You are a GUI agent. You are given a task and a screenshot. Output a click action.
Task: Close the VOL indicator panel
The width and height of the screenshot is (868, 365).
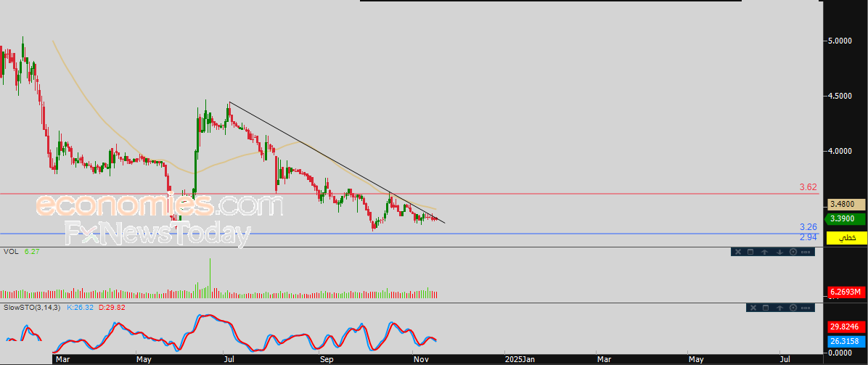pyautogui.click(x=738, y=252)
